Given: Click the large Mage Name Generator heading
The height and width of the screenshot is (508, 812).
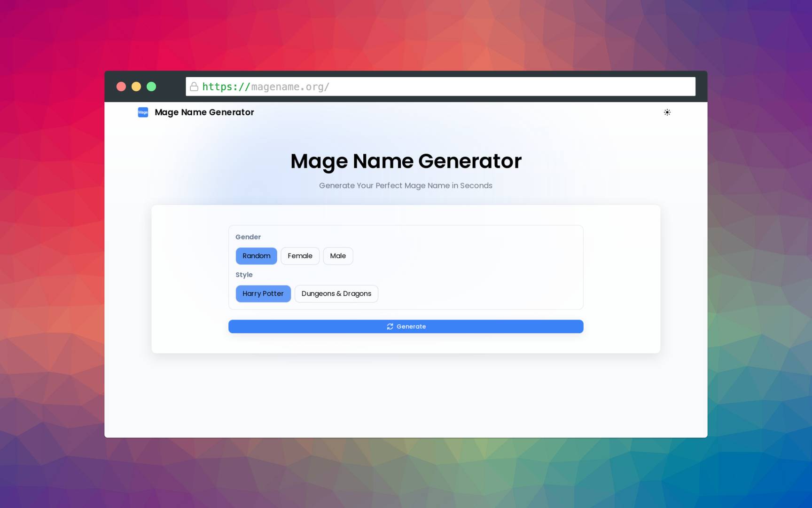Looking at the screenshot, I should coord(406,161).
